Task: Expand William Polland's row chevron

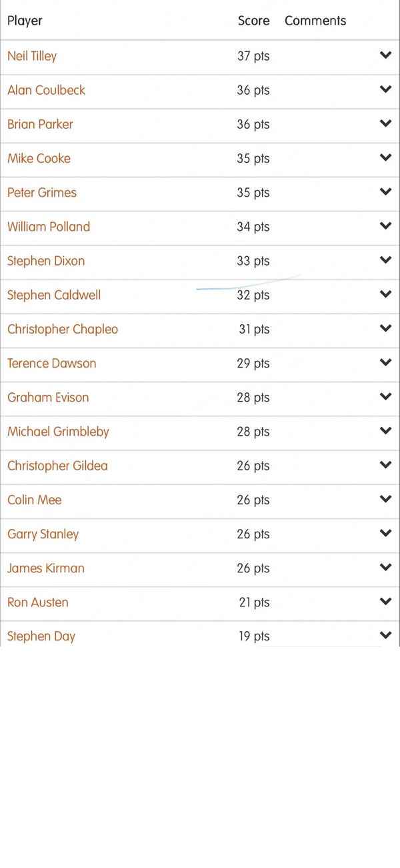Action: [385, 226]
